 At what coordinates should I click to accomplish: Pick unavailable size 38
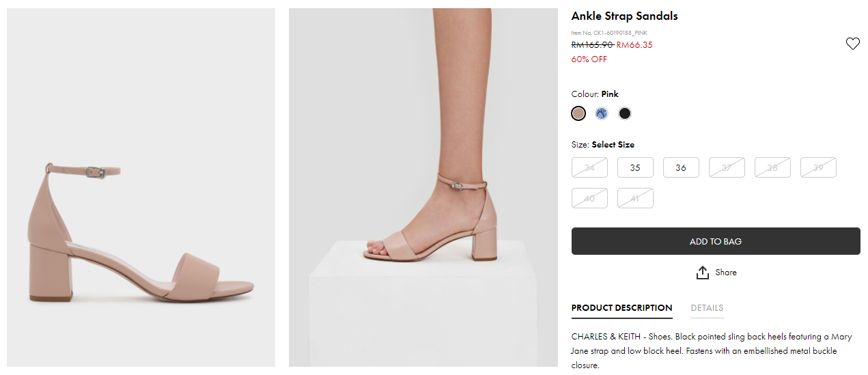point(772,167)
